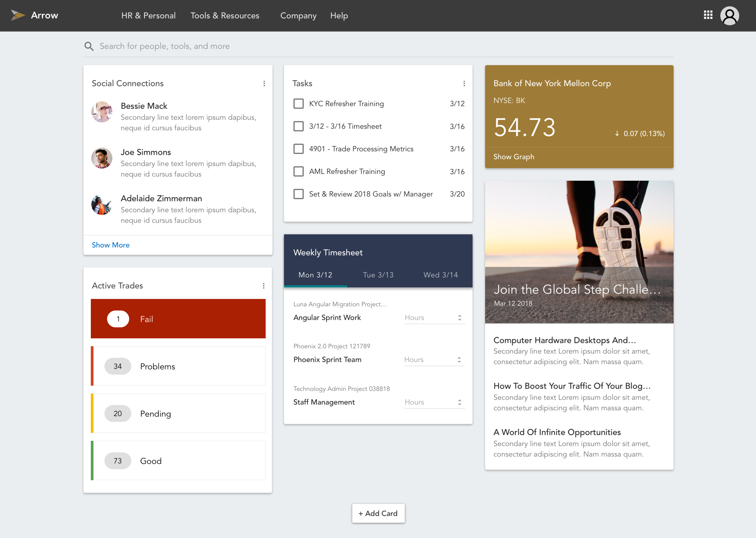
Task: Open Hours dropdown for Angular Sprint Work
Action: (434, 318)
